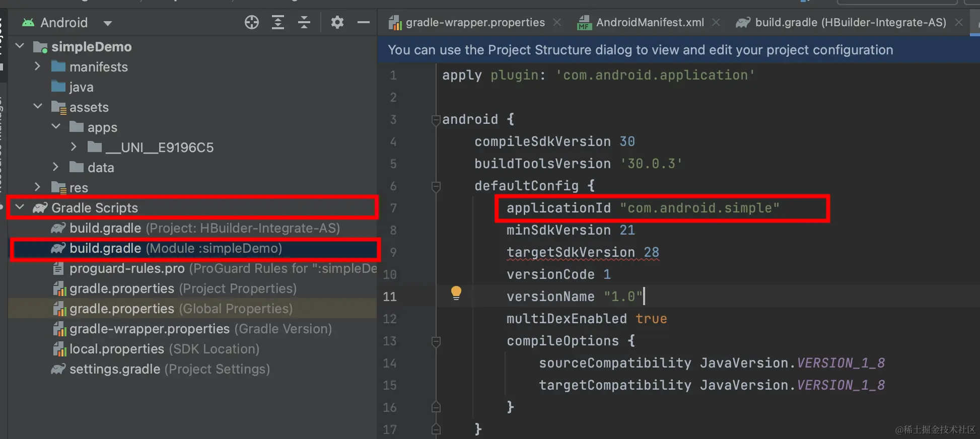The width and height of the screenshot is (980, 439).
Task: Click the buildToolsVersion '30.0.3' line
Action: point(578,164)
